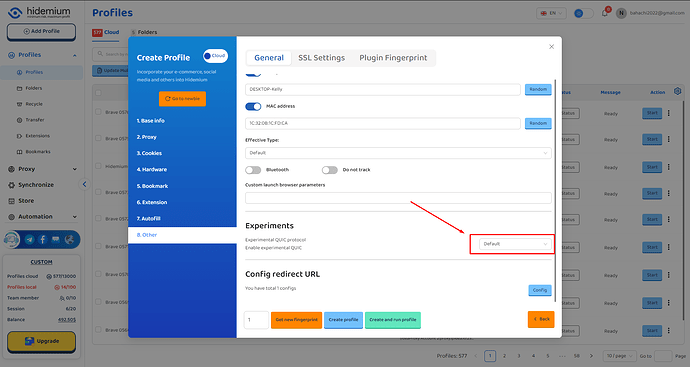
Task: Click the orange Back button
Action: tap(541, 319)
